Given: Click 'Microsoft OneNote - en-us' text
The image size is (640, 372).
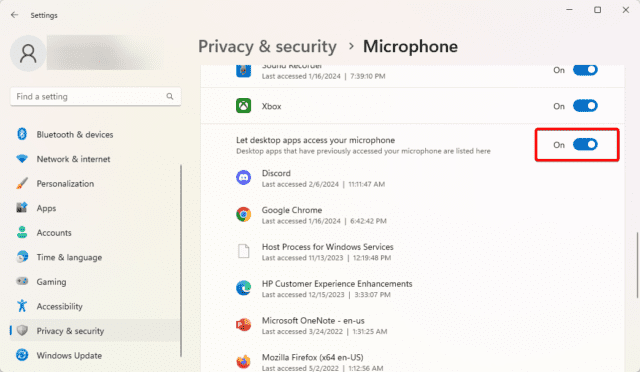Looking at the screenshot, I should tap(313, 321).
